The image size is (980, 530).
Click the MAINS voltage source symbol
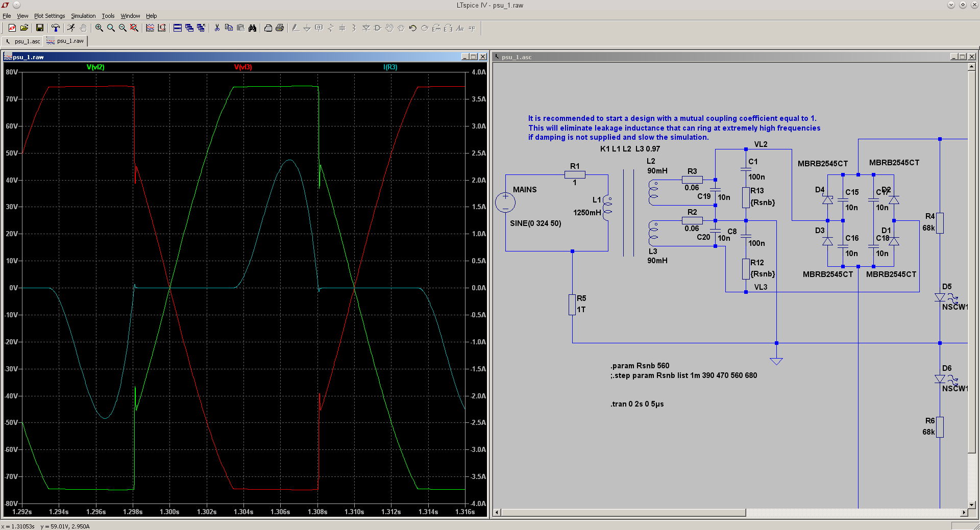[505, 203]
